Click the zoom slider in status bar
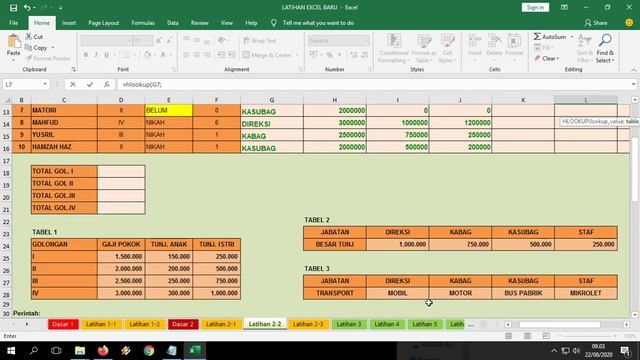The width and height of the screenshot is (640, 360). point(588,336)
